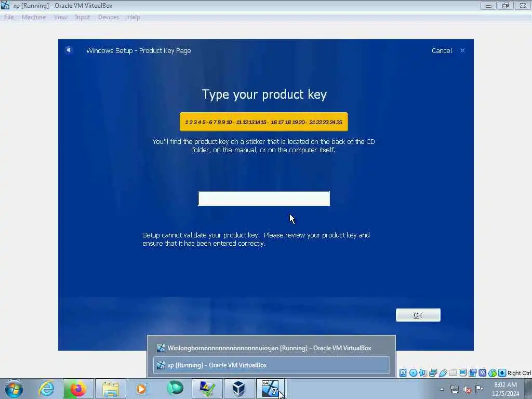Open the File menu in VirtualBox
The width and height of the screenshot is (532, 399).
tap(9, 17)
